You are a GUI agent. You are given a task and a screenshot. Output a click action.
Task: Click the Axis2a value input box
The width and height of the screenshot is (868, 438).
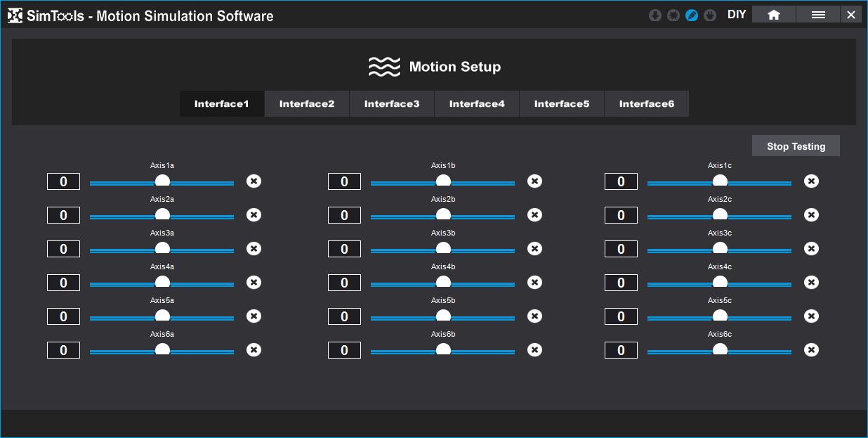pos(63,215)
